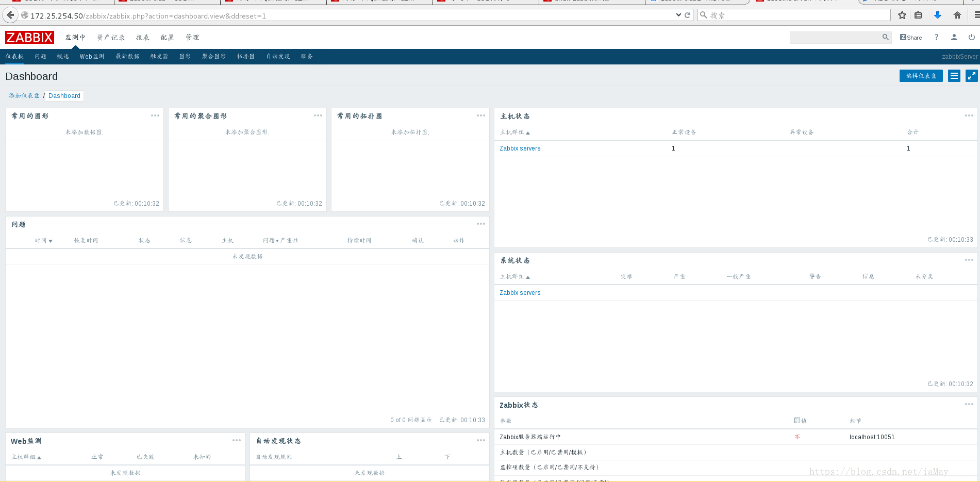Viewport: 980px width, 482px height.
Task: Open the 报表 main menu
Action: (x=143, y=37)
